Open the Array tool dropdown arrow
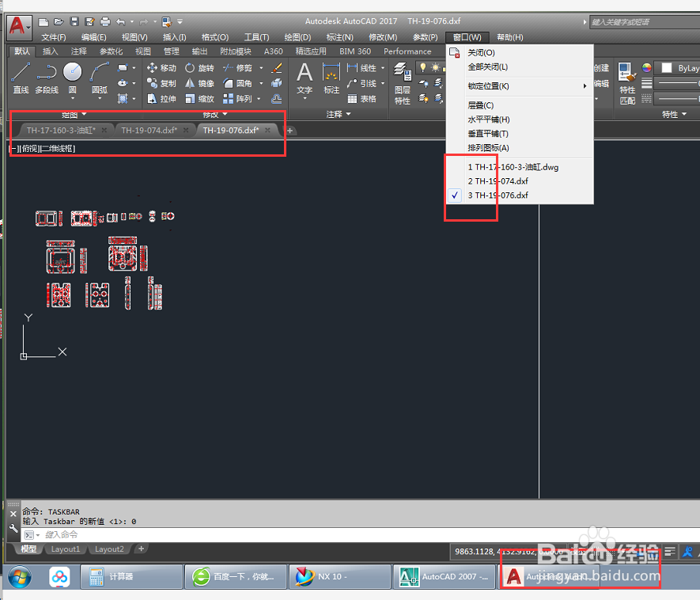Viewport: 700px width, 600px height. pos(259,99)
